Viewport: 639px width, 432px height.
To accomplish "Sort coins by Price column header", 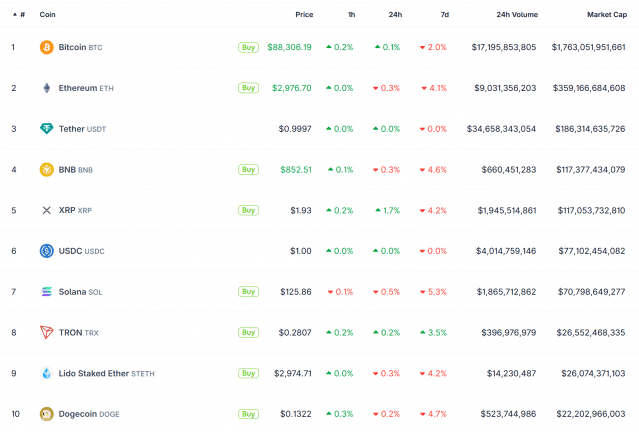I will (x=304, y=15).
